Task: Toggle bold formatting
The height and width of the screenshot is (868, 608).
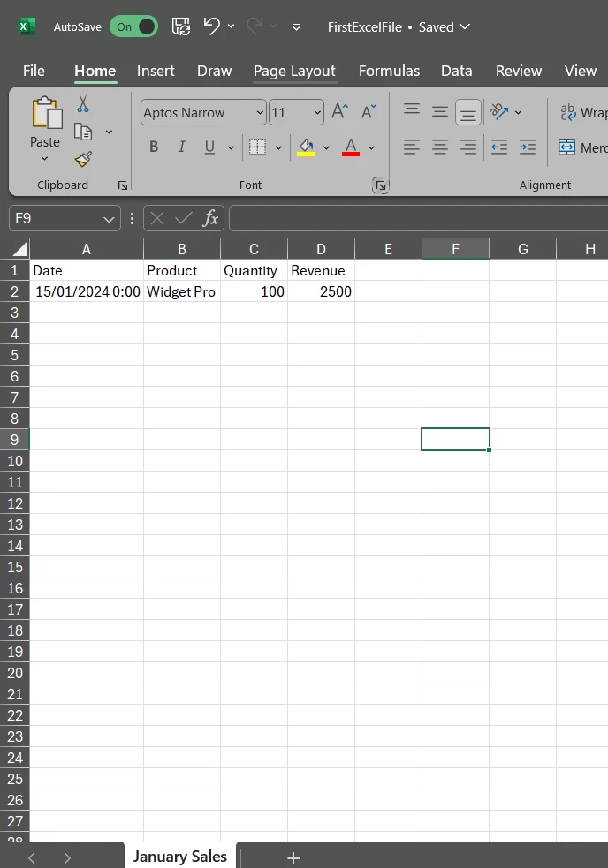Action: 154,147
